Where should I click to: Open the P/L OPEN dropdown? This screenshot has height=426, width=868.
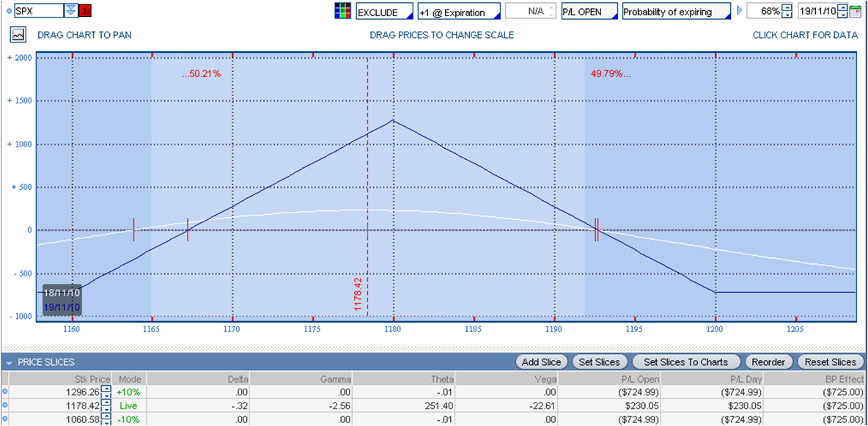589,12
